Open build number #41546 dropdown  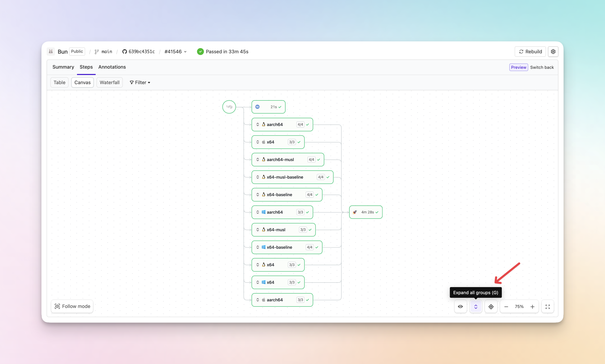click(176, 52)
